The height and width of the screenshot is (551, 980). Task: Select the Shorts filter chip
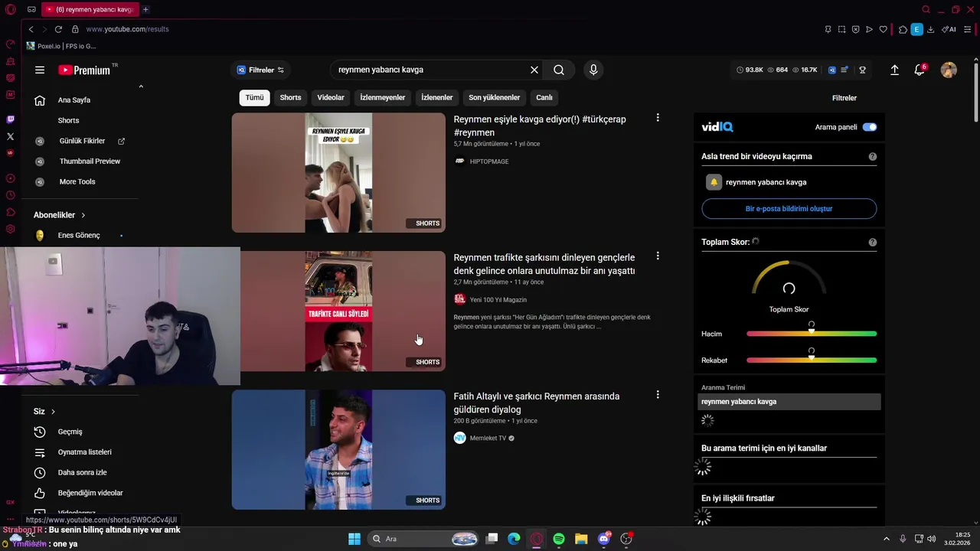tap(290, 97)
